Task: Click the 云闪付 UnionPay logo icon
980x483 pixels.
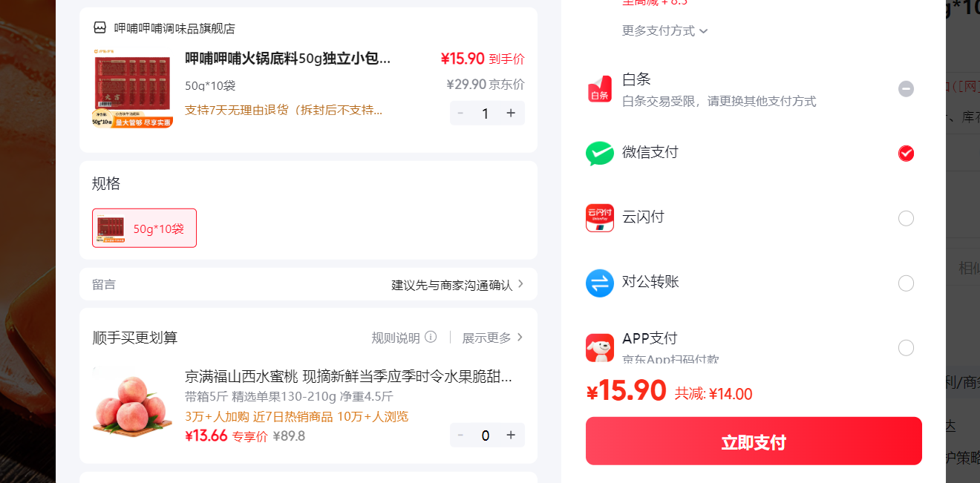Action: click(600, 218)
